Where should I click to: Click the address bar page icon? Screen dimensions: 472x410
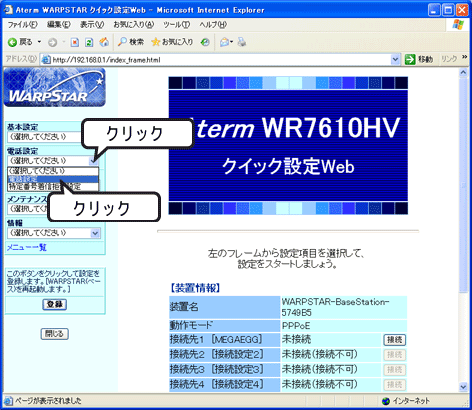[x=46, y=60]
